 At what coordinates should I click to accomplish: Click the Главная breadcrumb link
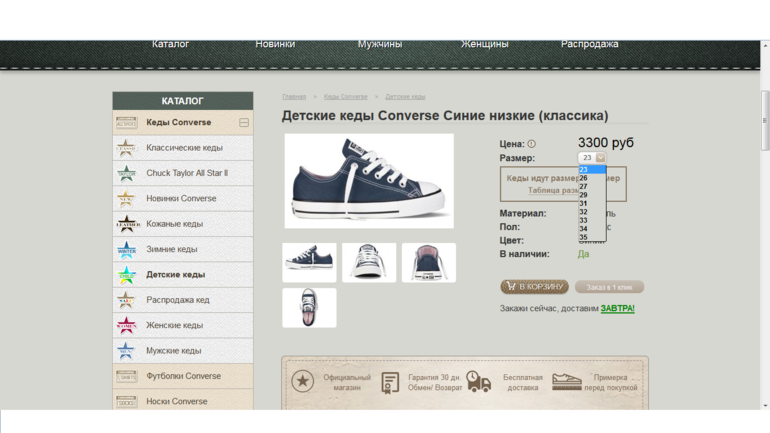click(x=294, y=97)
